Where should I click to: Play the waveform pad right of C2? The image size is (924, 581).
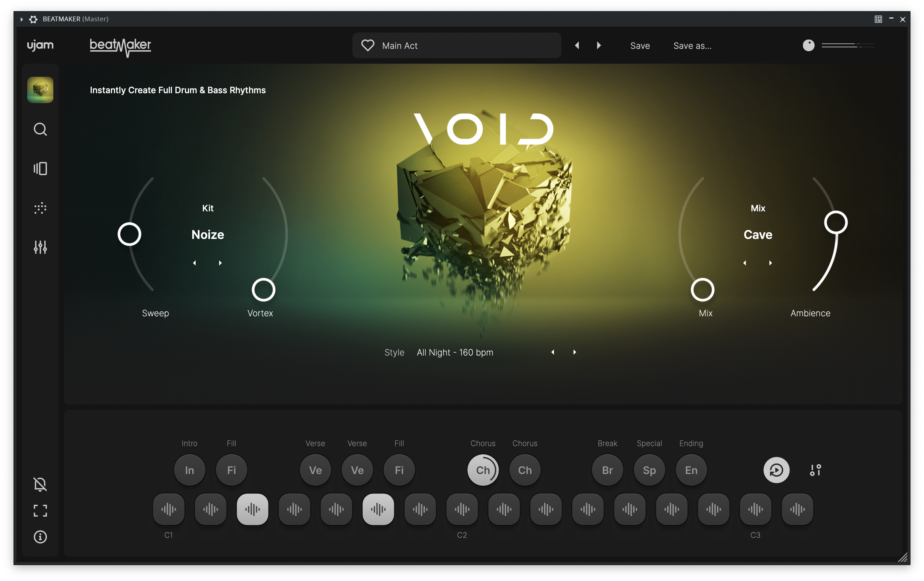[504, 510]
